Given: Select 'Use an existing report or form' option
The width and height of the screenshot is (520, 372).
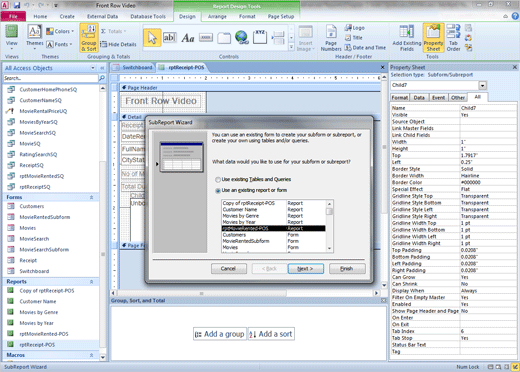Looking at the screenshot, I should (218, 191).
